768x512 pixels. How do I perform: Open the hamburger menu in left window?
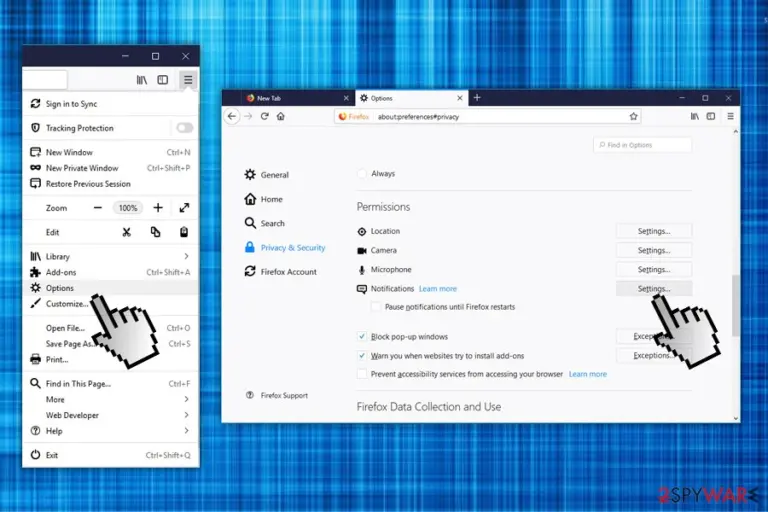coord(188,80)
